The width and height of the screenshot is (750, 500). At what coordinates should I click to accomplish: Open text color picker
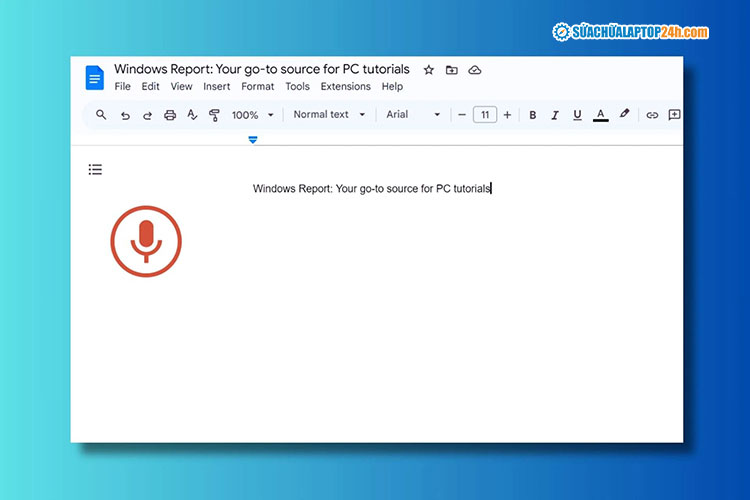[x=601, y=115]
